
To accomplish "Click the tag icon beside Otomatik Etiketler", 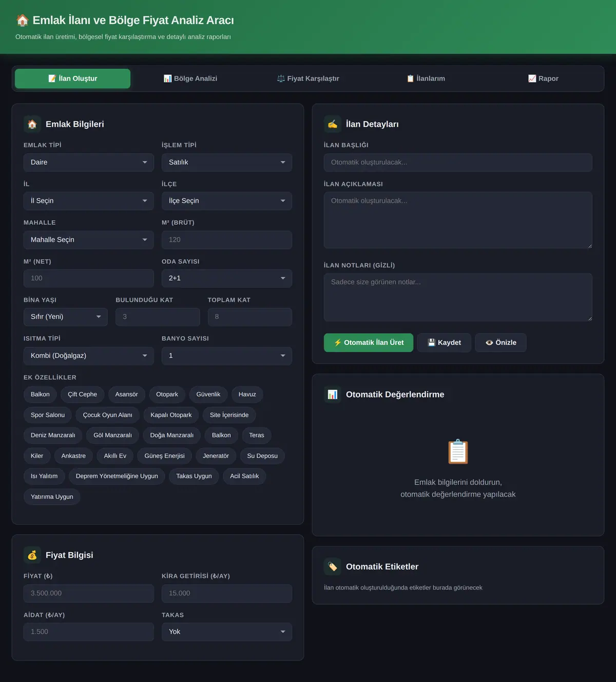I will [333, 567].
